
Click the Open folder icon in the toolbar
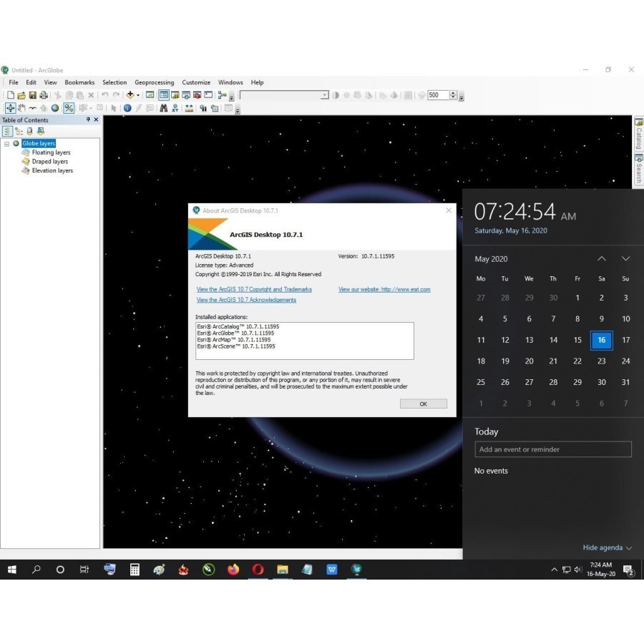pyautogui.click(x=21, y=95)
